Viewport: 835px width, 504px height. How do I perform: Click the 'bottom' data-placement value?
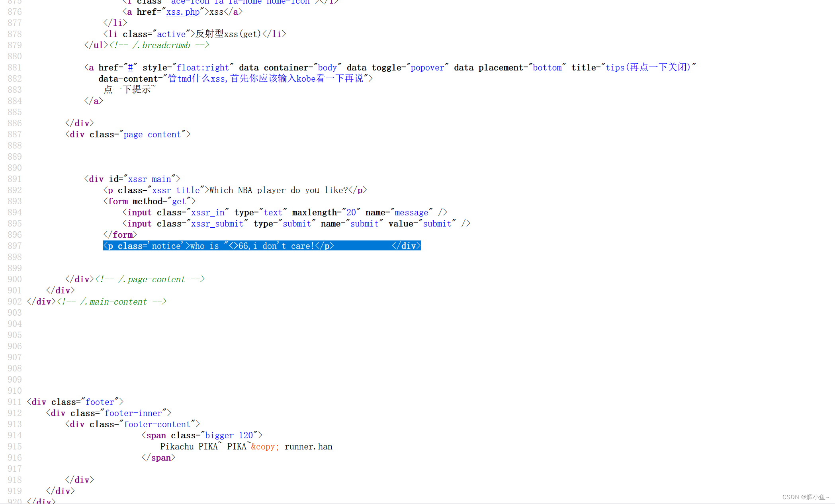(x=547, y=68)
